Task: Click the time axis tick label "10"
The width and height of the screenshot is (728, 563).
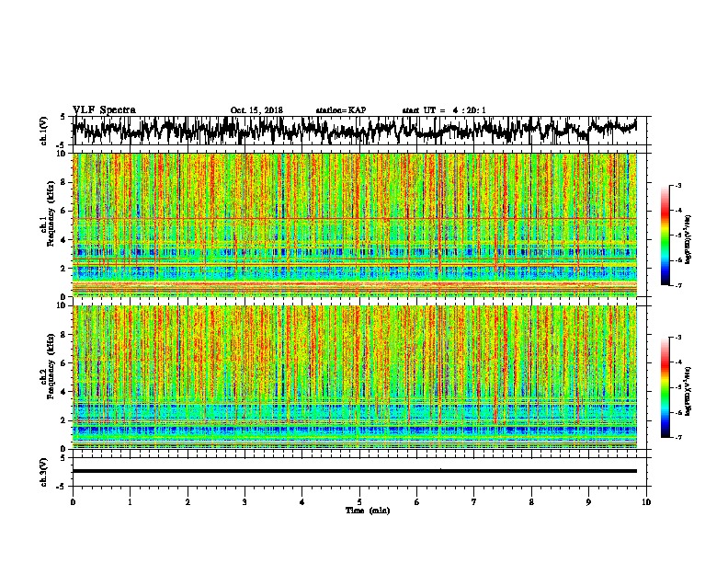Action: point(646,502)
